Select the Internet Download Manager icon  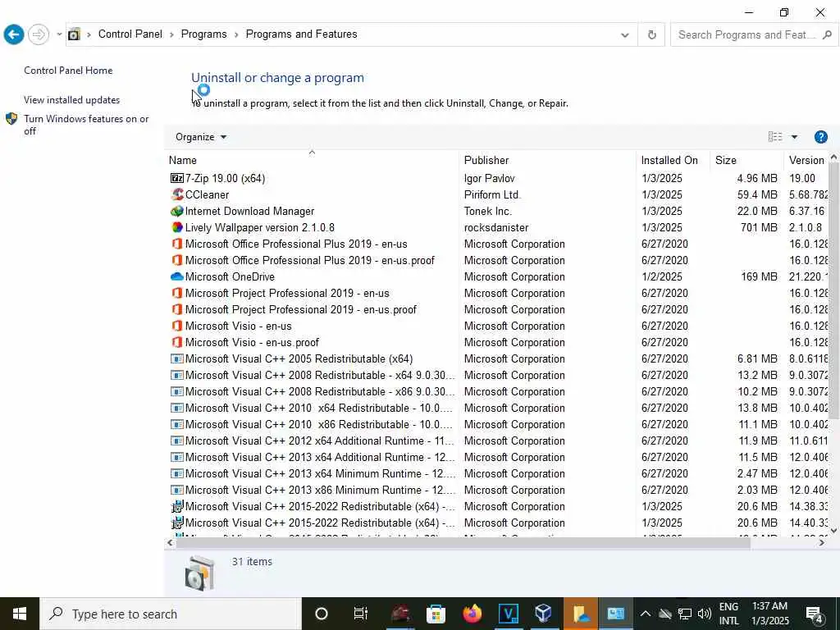(177, 211)
